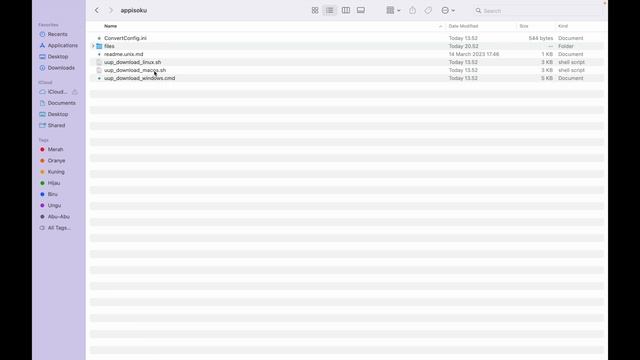
Task: Select ConvertConfig.ini file
Action: pos(125,38)
